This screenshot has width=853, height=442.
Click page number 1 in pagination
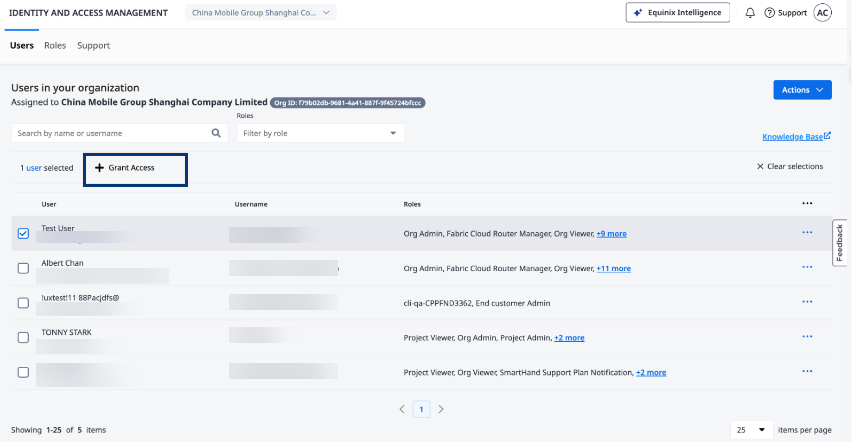click(x=422, y=409)
